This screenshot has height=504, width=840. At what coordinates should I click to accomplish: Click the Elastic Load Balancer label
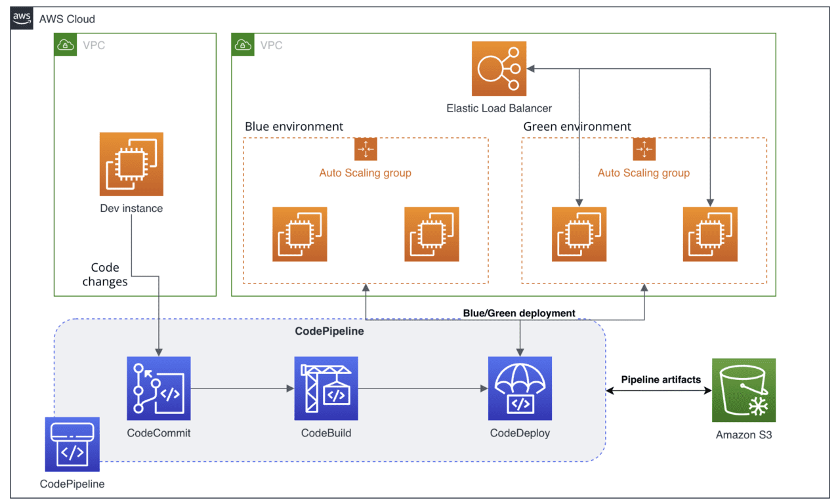pos(499,108)
